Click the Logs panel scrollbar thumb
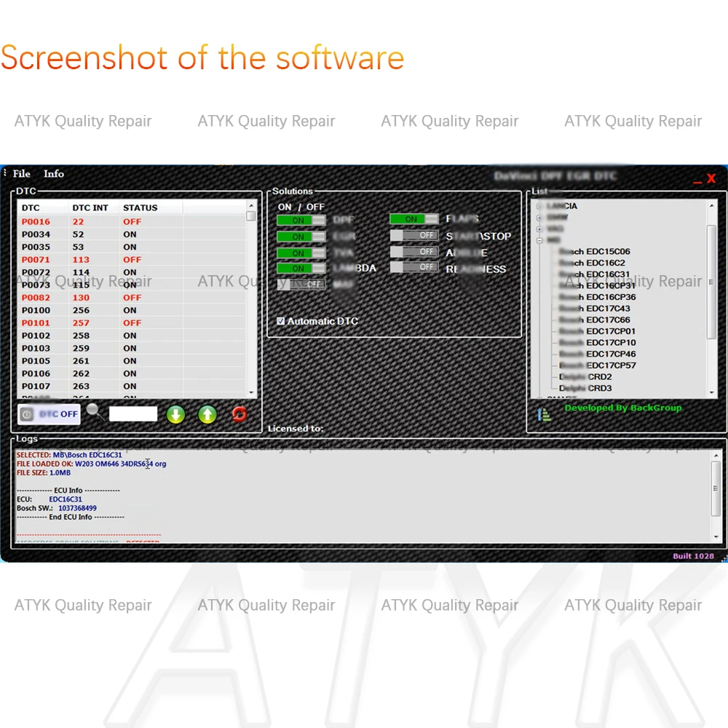 pos(716,488)
